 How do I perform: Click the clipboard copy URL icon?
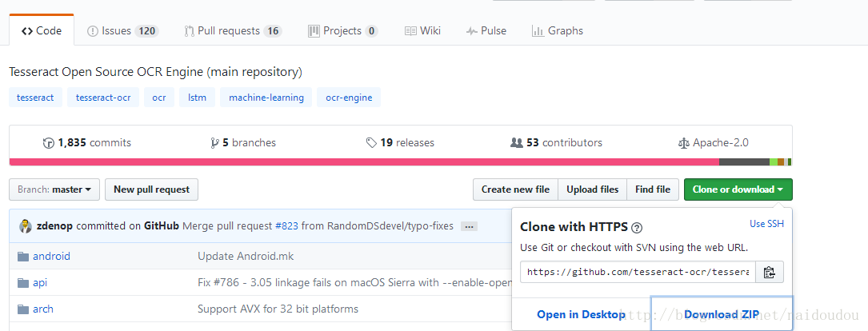[769, 272]
